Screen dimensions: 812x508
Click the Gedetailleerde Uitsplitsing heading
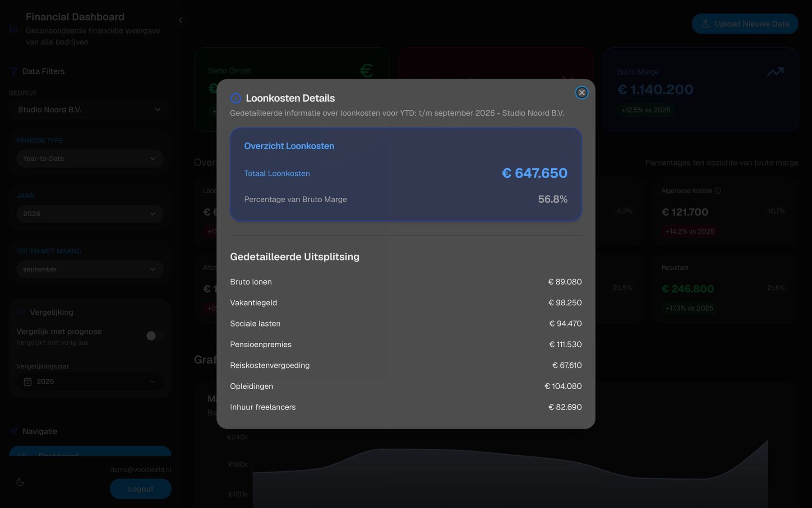(295, 256)
